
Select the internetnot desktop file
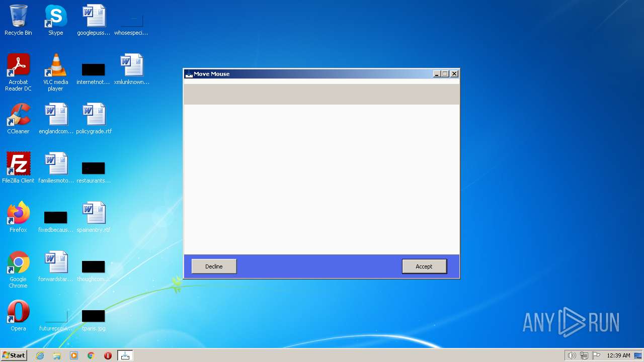(x=94, y=73)
